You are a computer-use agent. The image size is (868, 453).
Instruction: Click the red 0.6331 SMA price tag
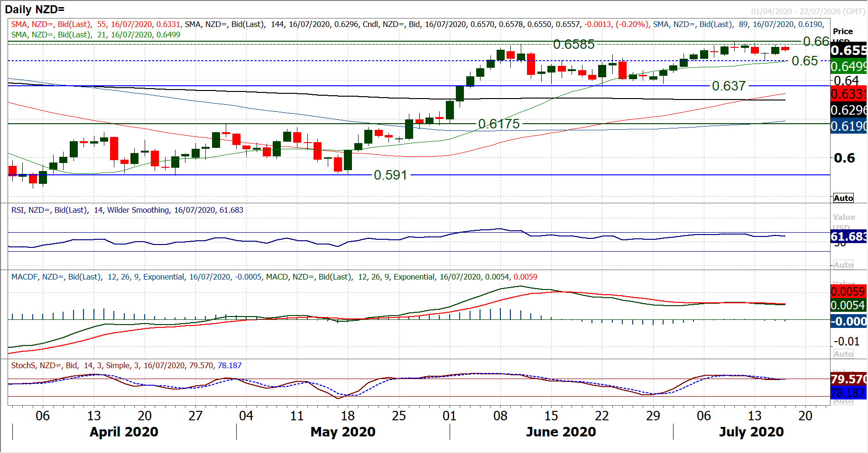pyautogui.click(x=849, y=94)
